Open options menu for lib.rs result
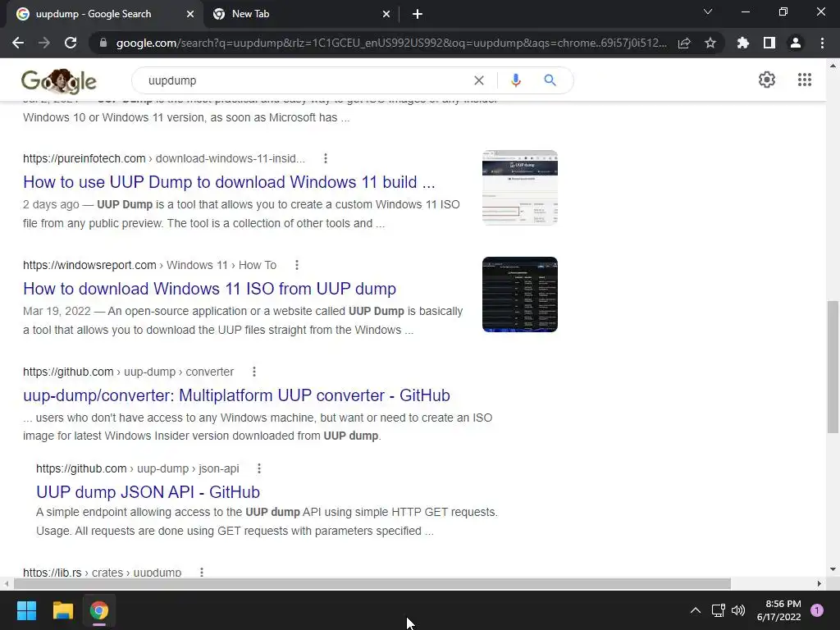This screenshot has height=630, width=840. tap(202, 572)
